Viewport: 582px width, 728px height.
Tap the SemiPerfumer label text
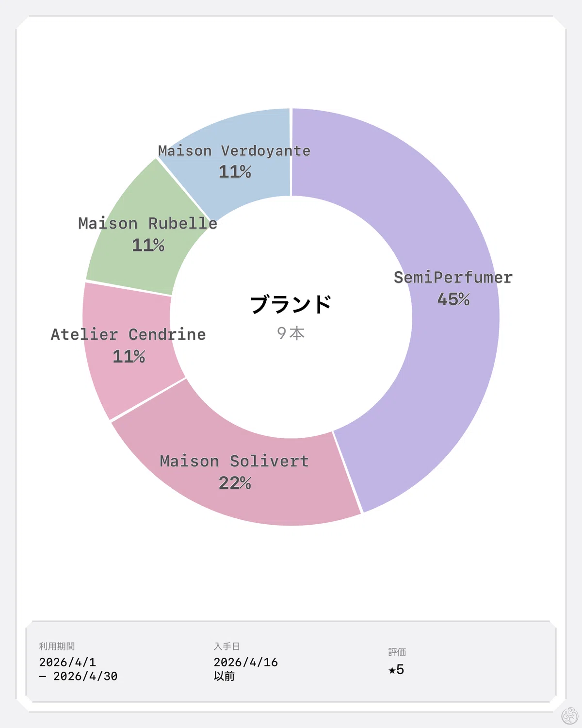pyautogui.click(x=453, y=278)
